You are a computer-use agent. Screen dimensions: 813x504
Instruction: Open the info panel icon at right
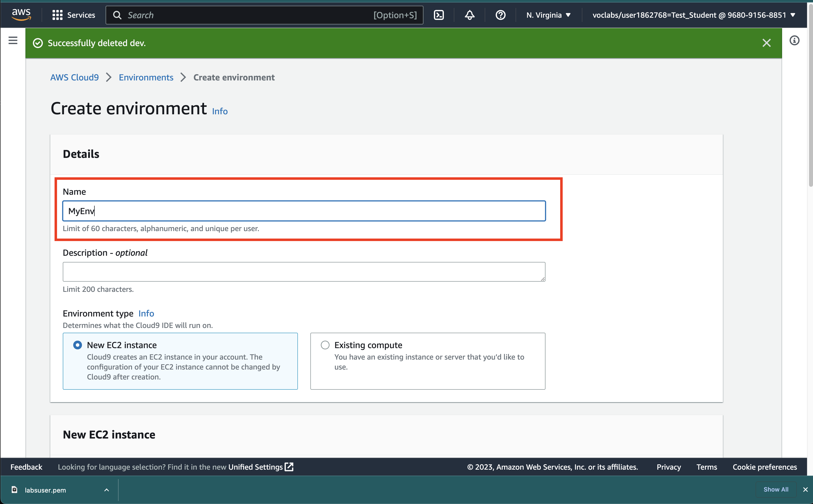794,40
